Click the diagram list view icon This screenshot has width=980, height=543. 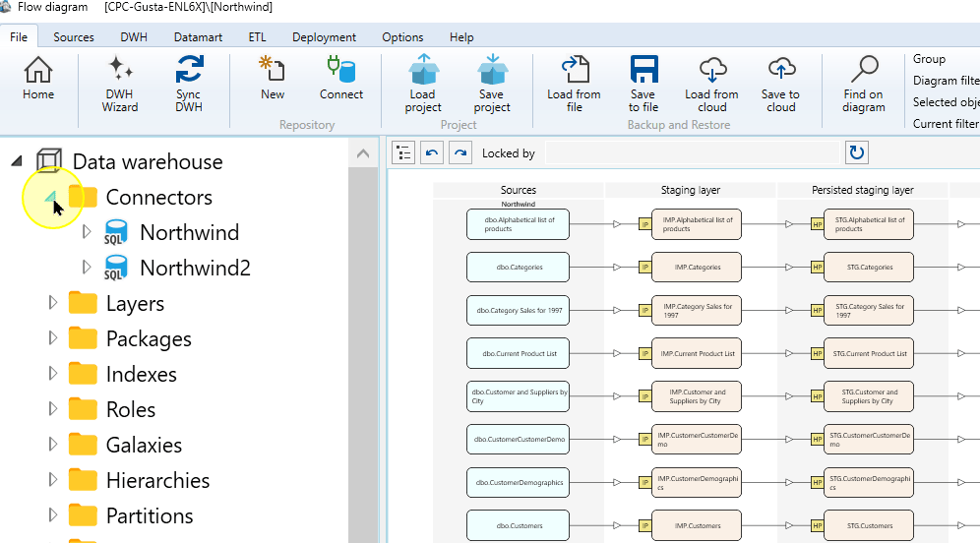403,153
